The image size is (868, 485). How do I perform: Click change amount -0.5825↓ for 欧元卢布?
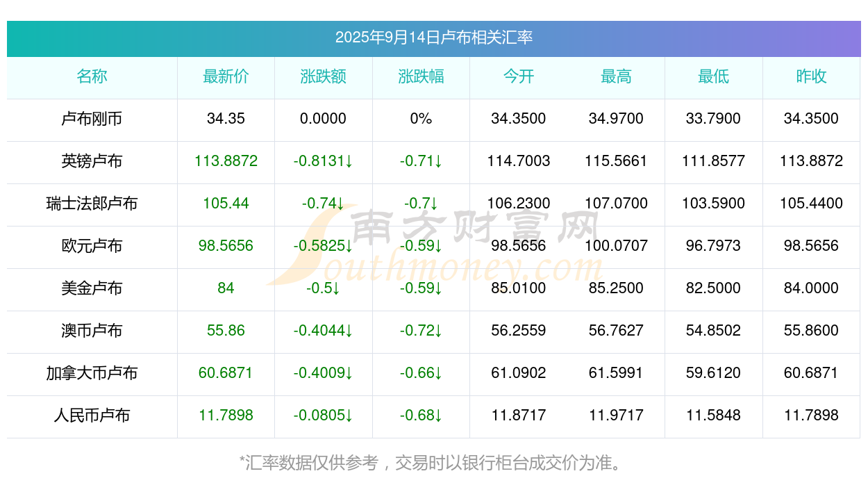324,246
